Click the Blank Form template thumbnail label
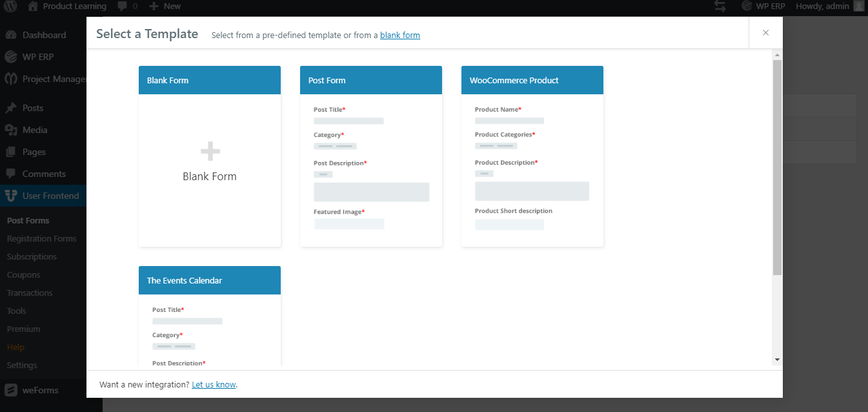 210,176
